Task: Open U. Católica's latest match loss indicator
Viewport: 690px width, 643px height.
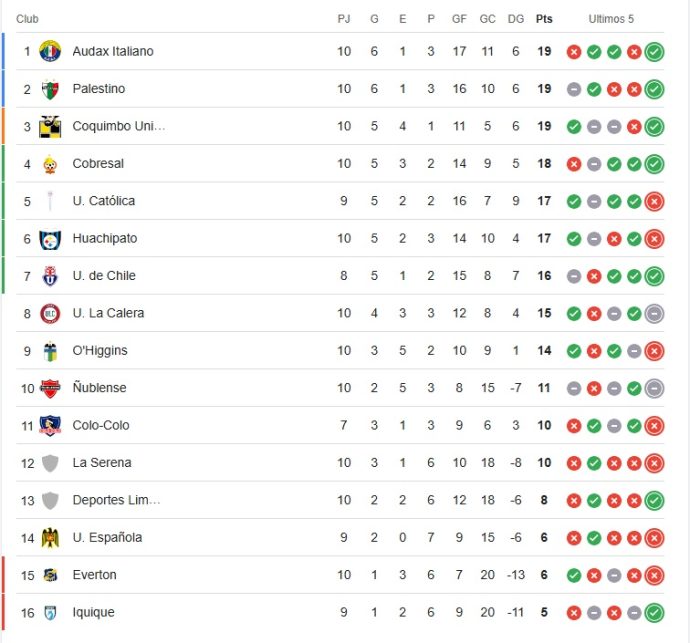Action: tap(654, 202)
